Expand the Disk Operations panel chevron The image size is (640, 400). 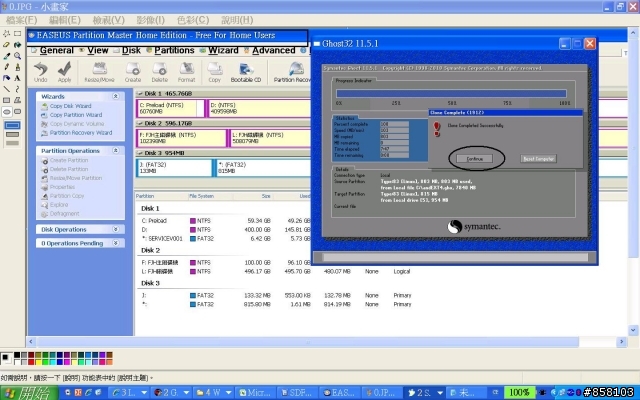[x=116, y=229]
